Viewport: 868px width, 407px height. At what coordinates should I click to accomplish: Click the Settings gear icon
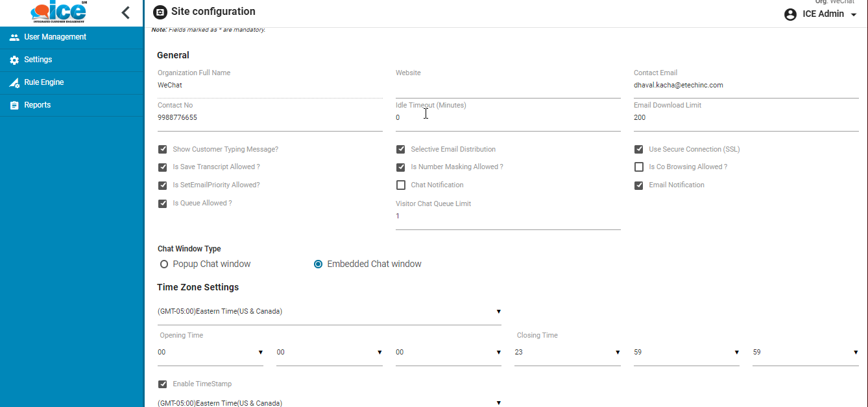tap(14, 60)
